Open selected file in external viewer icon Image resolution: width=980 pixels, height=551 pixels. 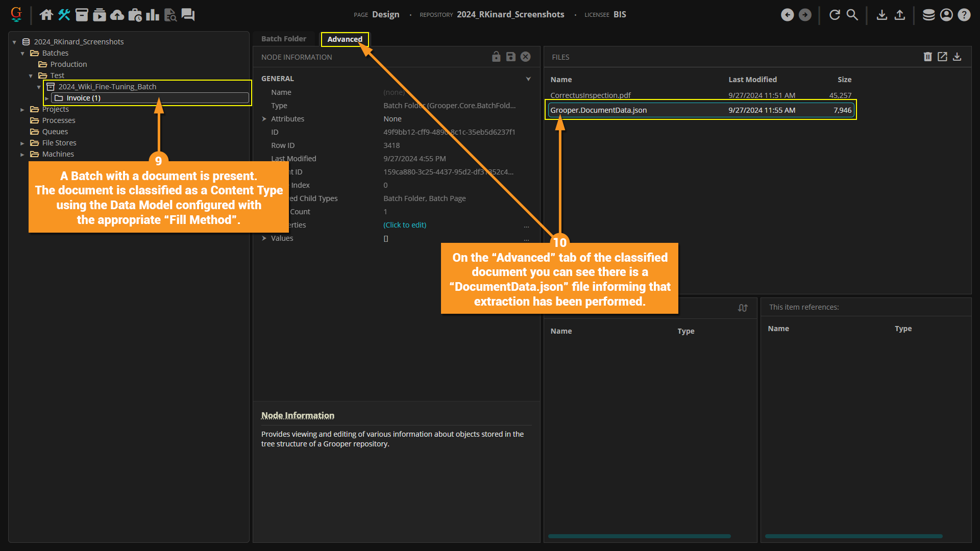pos(942,57)
